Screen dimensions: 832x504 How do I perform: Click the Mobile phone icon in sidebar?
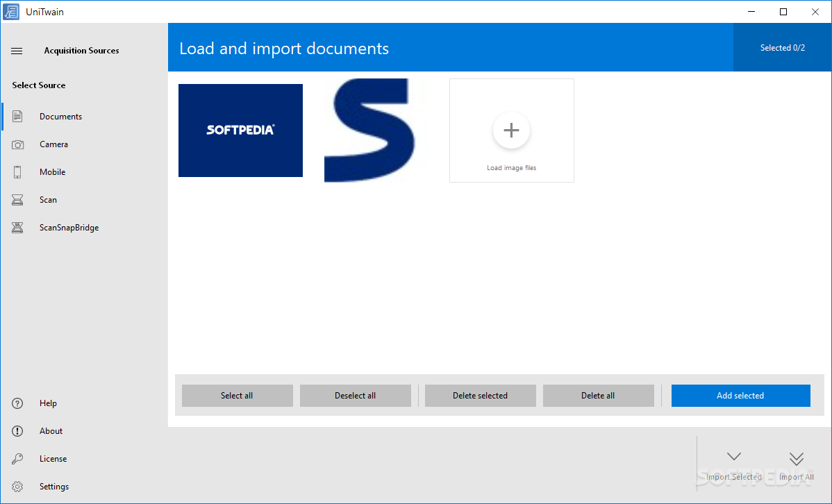17,172
